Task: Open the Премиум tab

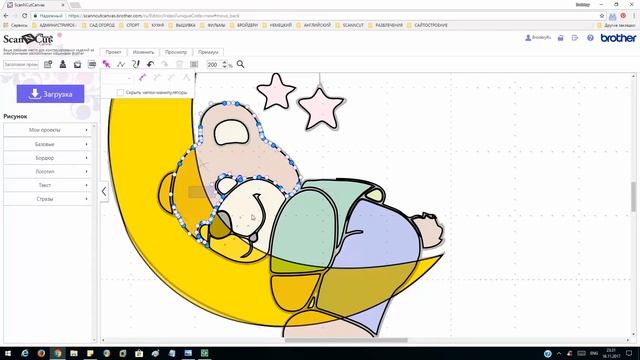Action: coord(208,52)
